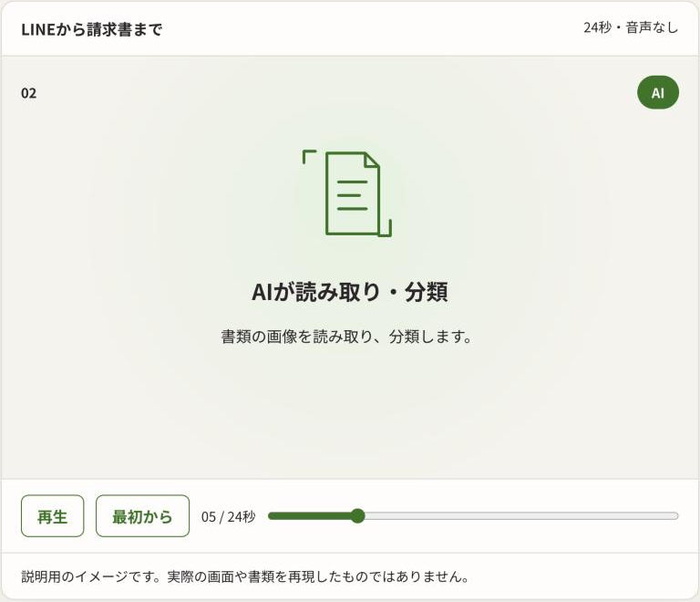The height and width of the screenshot is (602, 700).
Task: Restart with the 最初から button
Action: (x=142, y=516)
